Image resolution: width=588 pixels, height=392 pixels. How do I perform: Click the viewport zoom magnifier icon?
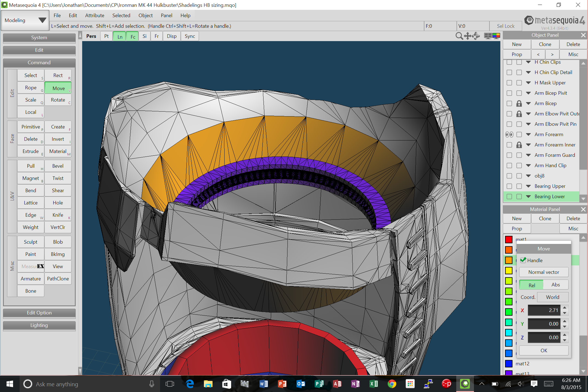click(459, 36)
